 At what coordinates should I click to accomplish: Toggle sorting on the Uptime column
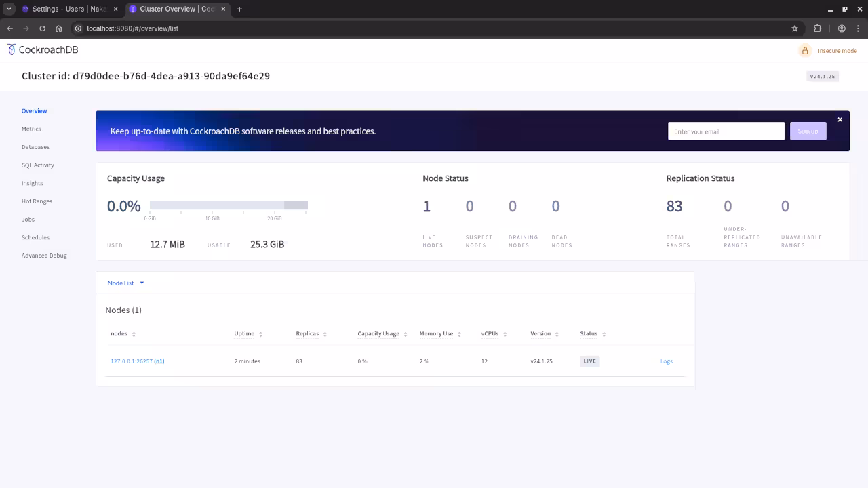click(262, 333)
